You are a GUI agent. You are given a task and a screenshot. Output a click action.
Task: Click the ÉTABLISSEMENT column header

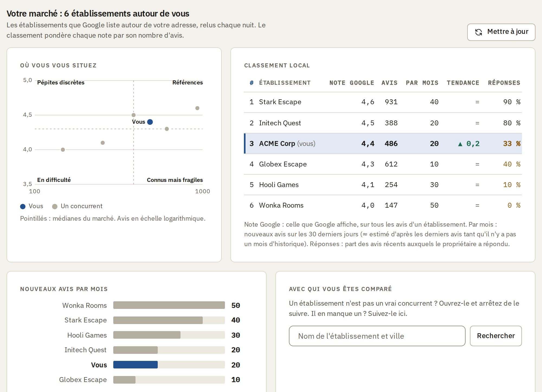point(285,83)
